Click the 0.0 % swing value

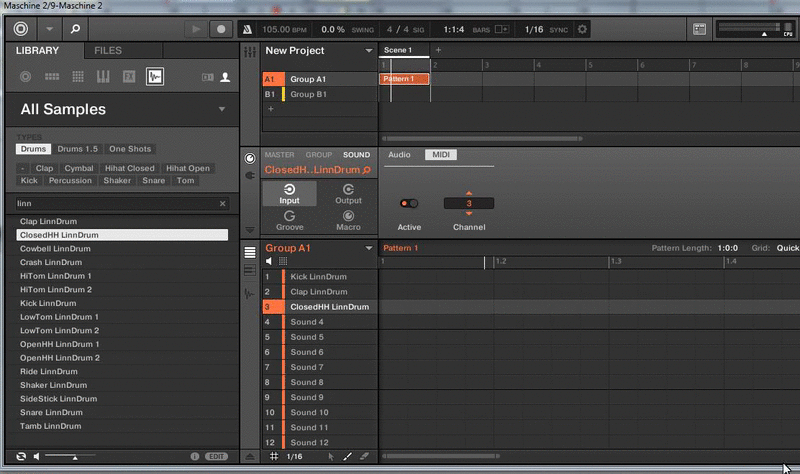(x=333, y=30)
